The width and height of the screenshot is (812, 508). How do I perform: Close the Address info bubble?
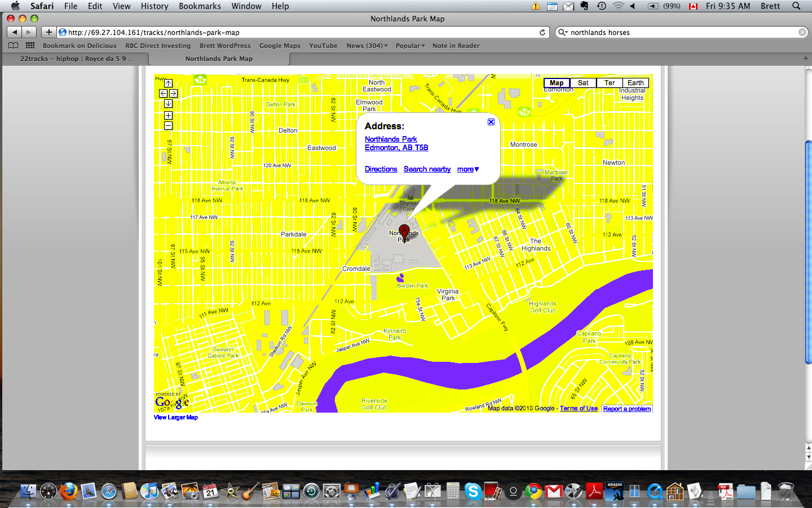pos(491,122)
